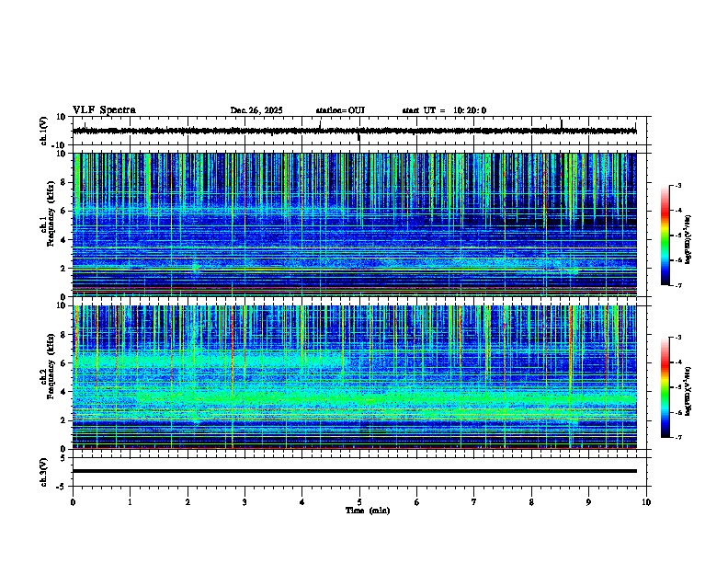This screenshot has width=728, height=563.
Task: Click tick label 1 on the time axis
Action: (x=130, y=502)
